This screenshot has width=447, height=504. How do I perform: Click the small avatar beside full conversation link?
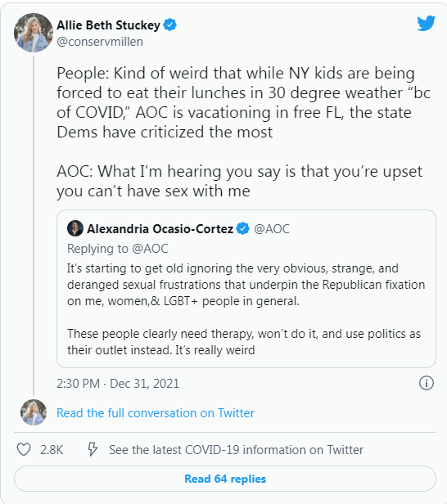pyautogui.click(x=34, y=412)
